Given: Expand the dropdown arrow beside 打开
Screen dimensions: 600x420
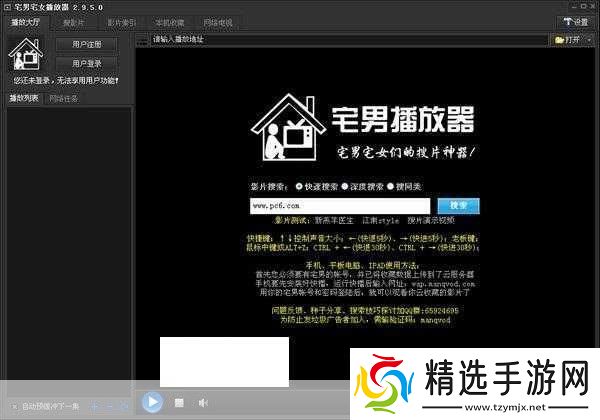Looking at the screenshot, I should pyautogui.click(x=589, y=39).
